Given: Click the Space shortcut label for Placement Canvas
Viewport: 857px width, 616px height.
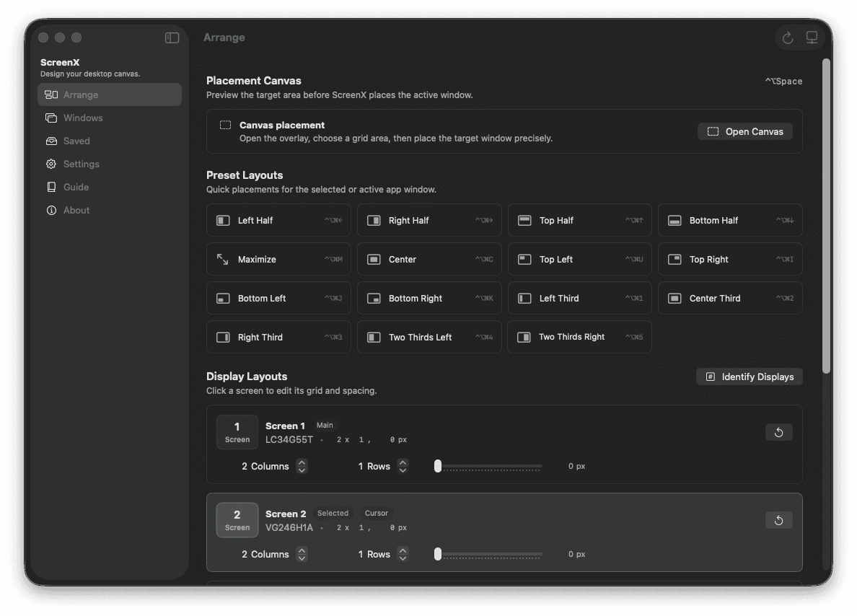Looking at the screenshot, I should point(783,82).
